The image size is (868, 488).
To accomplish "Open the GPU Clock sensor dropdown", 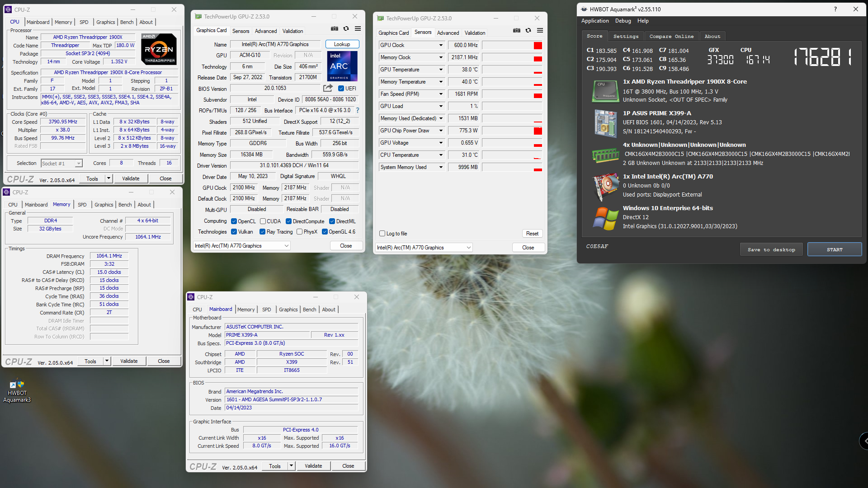I will 441,45.
